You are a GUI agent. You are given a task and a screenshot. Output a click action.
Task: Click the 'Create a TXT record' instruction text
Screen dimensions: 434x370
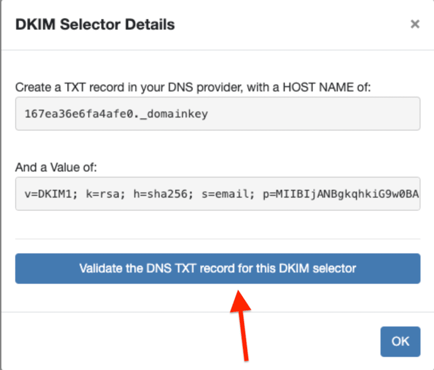(193, 87)
